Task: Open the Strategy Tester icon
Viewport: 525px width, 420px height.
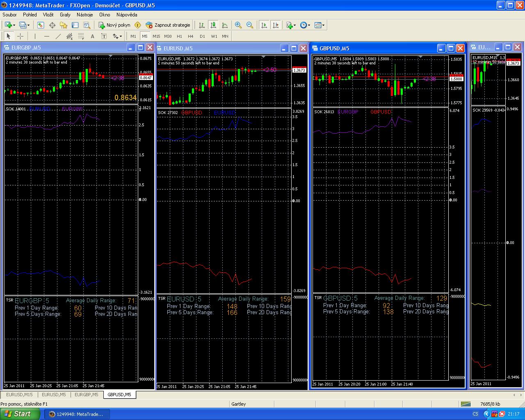Action: 87,25
